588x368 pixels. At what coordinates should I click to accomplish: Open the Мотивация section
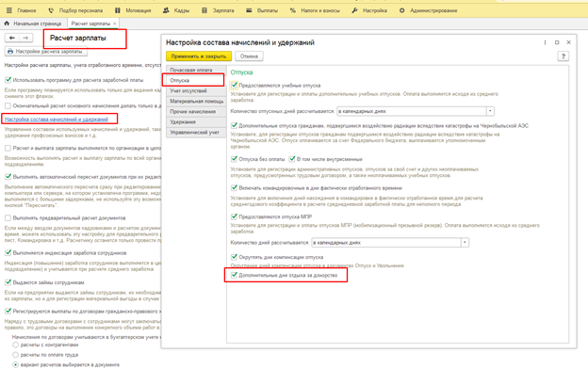(x=133, y=10)
